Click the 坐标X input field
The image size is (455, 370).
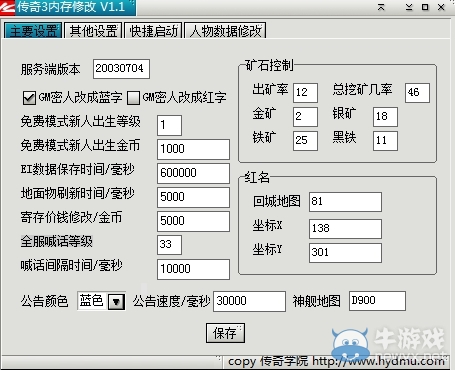click(345, 229)
